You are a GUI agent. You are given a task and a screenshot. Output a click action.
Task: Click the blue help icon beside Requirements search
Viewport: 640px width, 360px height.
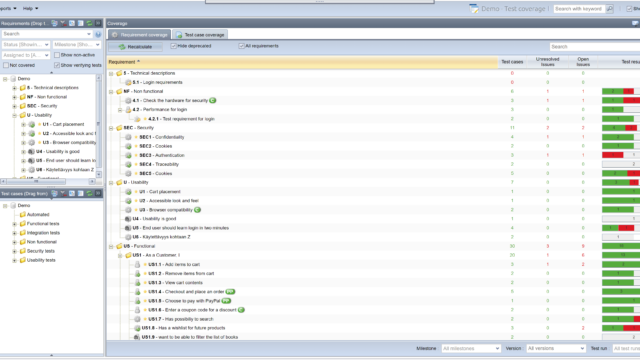tap(98, 34)
